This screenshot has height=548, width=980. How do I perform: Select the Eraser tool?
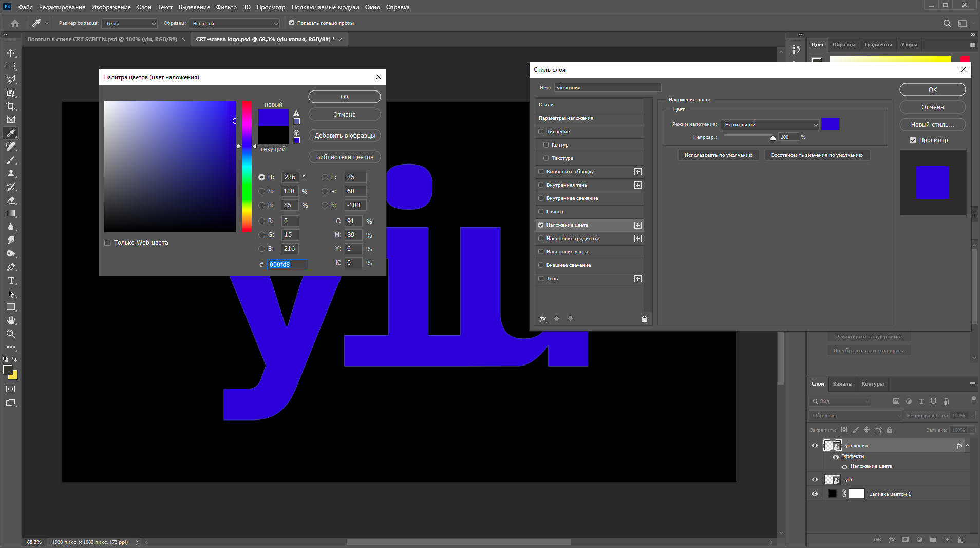click(11, 200)
